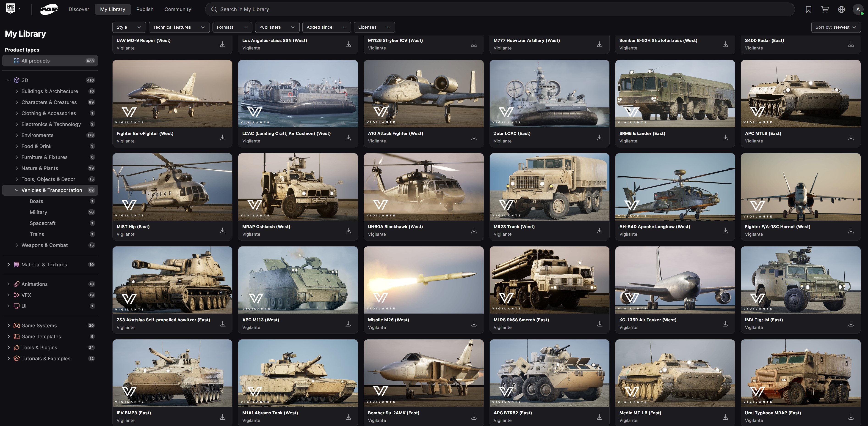Image resolution: width=868 pixels, height=426 pixels.
Task: Go to the Discover tab
Action: [79, 9]
